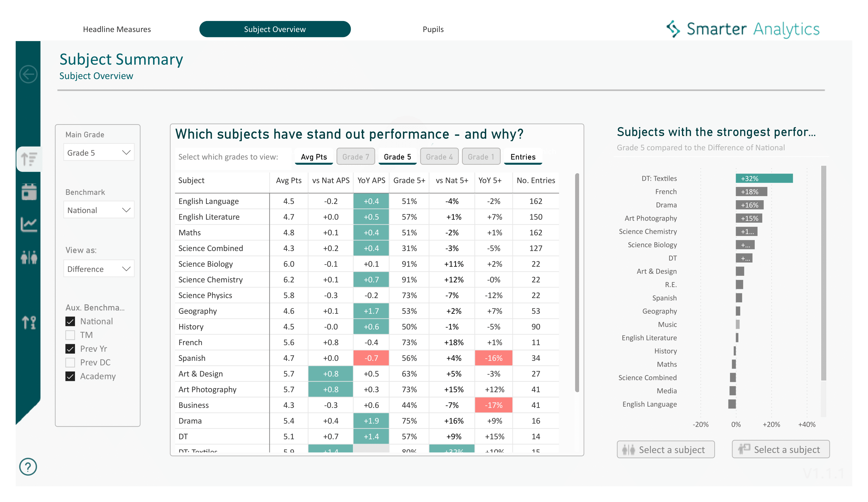Uncheck the Academy benchmark

pyautogui.click(x=70, y=376)
